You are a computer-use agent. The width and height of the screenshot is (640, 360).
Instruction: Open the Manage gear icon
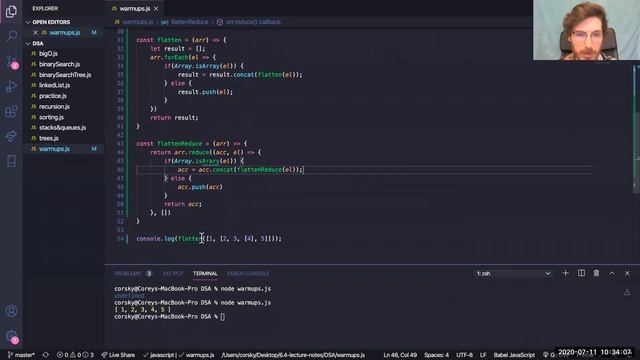pyautogui.click(x=11, y=336)
